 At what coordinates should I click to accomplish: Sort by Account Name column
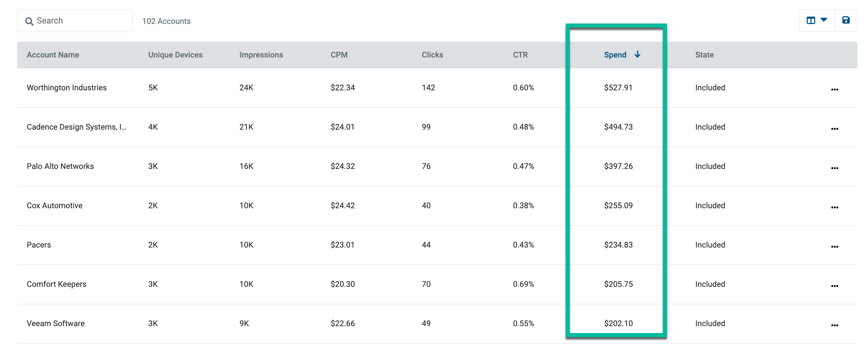tap(53, 55)
